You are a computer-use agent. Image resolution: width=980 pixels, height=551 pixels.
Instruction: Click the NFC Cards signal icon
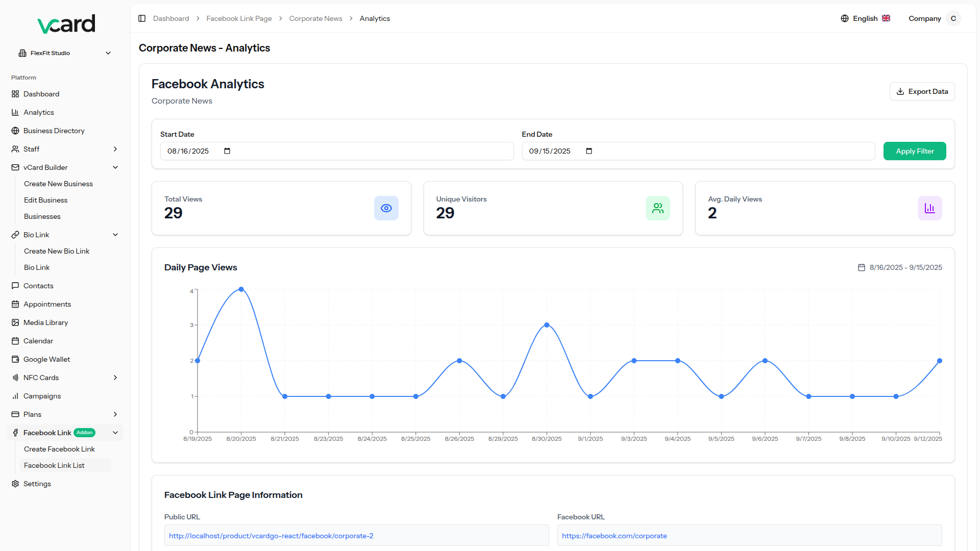coord(15,378)
